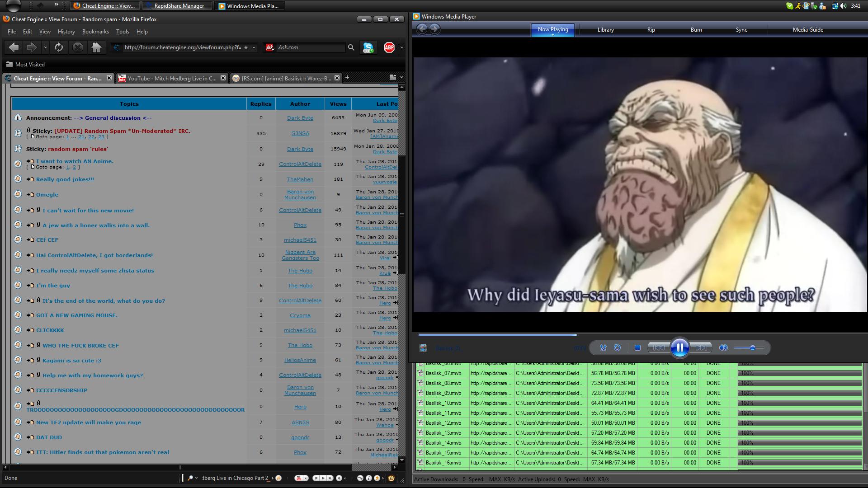
Task: Open "New TF2 update will make you rage"
Action: 89,422
